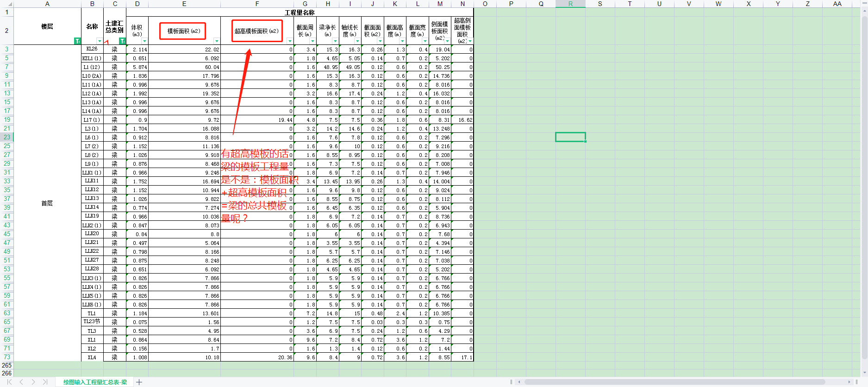This screenshot has height=387, width=868.
Task: Select the 48.95 梁净长 cell
Action: tap(328, 67)
